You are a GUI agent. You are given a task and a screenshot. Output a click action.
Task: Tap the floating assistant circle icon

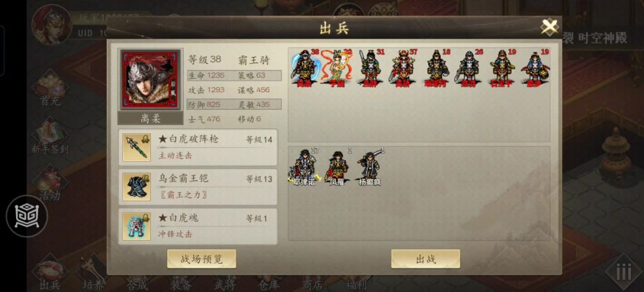27,216
